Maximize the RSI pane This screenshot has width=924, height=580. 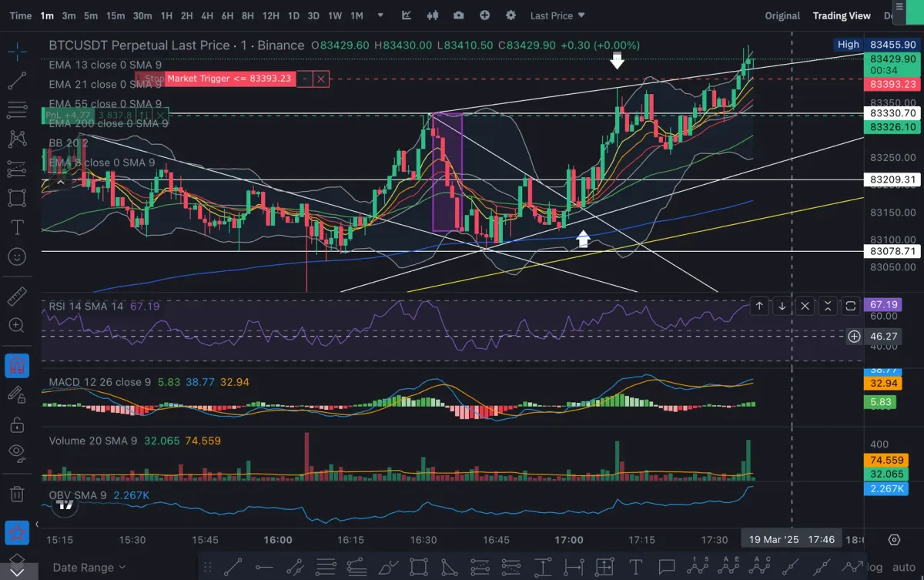click(850, 306)
